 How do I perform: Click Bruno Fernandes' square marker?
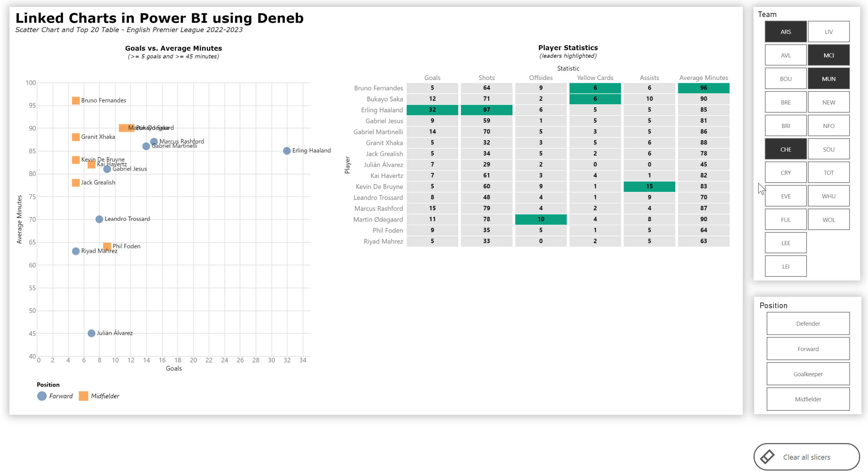click(76, 100)
